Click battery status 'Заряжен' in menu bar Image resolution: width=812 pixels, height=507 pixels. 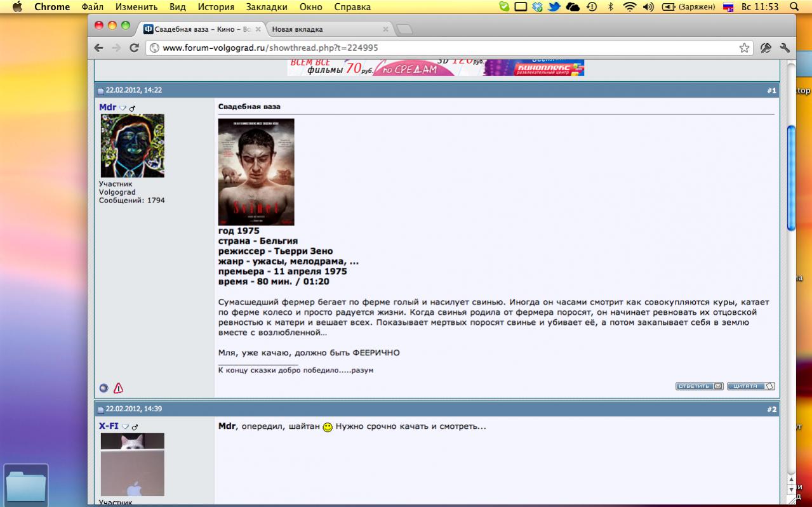tap(689, 7)
